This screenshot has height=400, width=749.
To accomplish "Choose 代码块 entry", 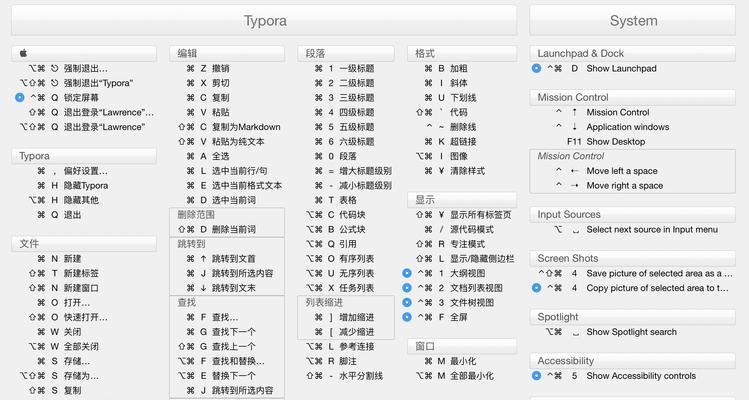I will (336, 215).
